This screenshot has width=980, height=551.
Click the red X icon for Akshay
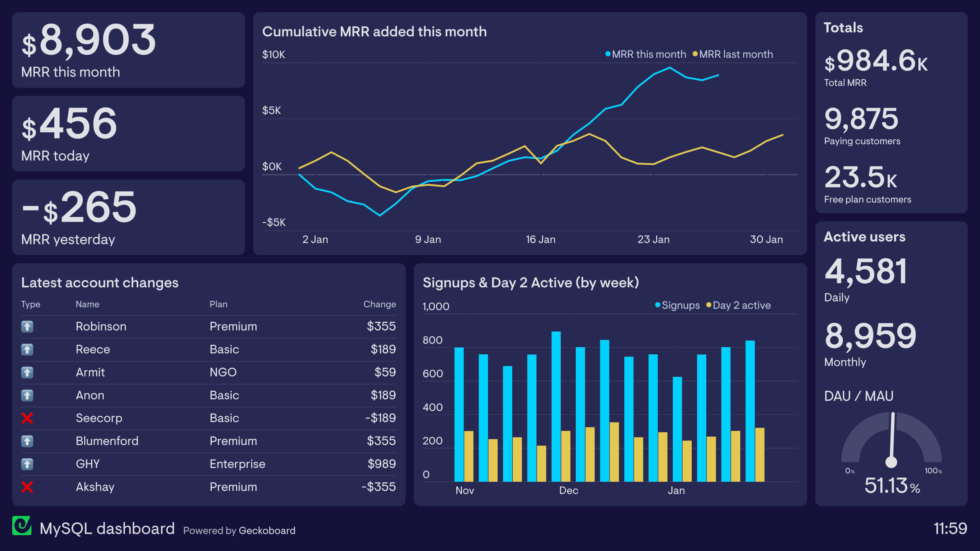pyautogui.click(x=27, y=487)
